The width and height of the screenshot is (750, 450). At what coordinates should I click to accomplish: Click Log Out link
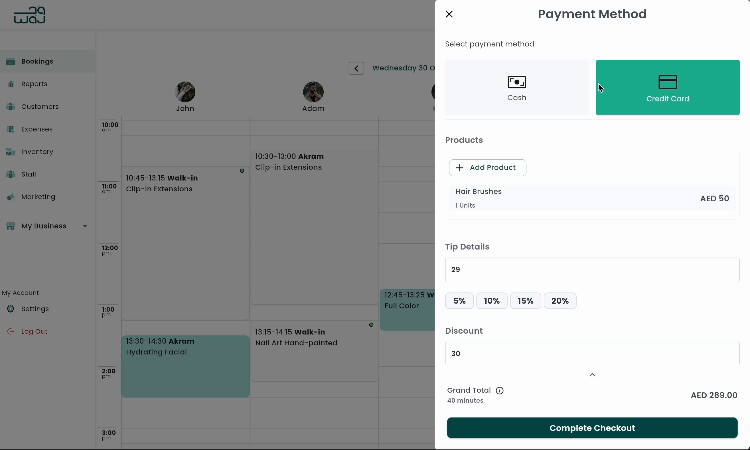pyautogui.click(x=34, y=331)
